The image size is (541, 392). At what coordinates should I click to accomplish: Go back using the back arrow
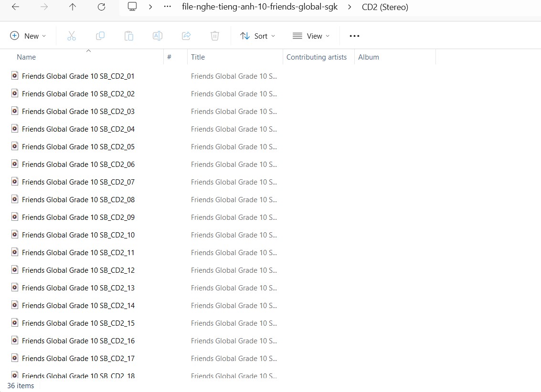(15, 7)
